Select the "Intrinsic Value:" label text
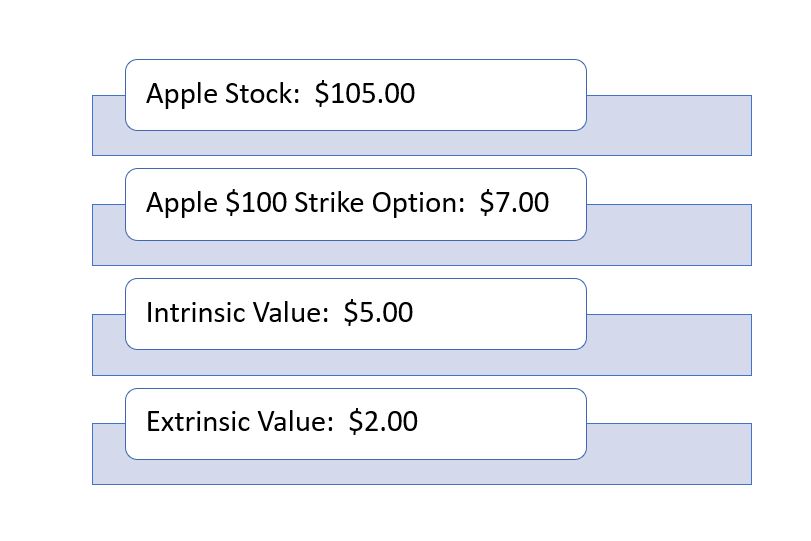Screen dimensions: 811x541 click(x=237, y=313)
